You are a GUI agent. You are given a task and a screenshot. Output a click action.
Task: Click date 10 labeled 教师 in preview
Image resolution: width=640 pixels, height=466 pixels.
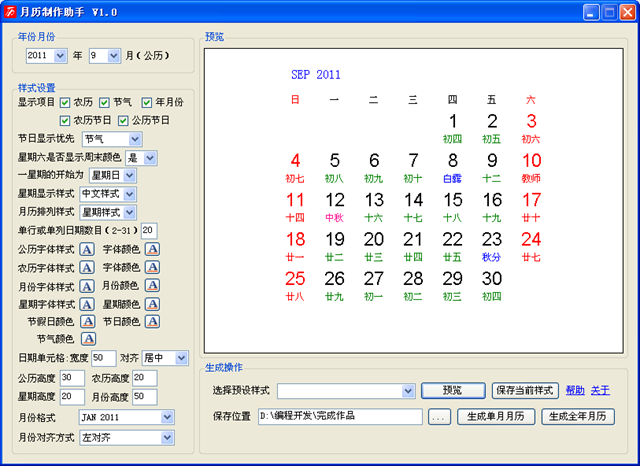click(x=531, y=168)
